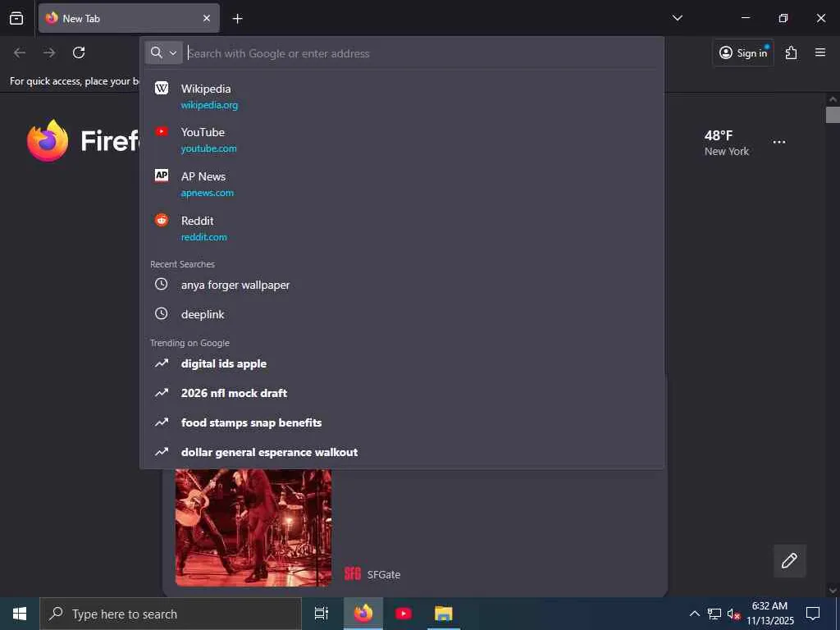
Task: Go back with the back arrow
Action: point(20,52)
